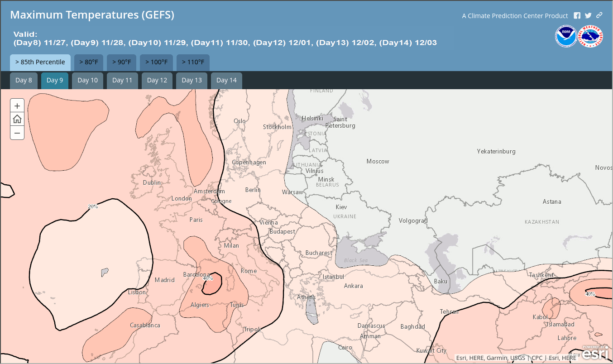This screenshot has width=613, height=364.
Task: Click the Stockholm label on map
Action: 277,127
